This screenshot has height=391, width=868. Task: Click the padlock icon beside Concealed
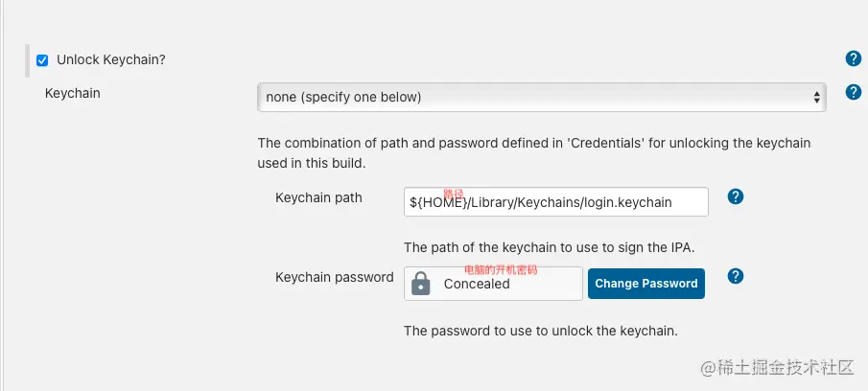click(420, 284)
